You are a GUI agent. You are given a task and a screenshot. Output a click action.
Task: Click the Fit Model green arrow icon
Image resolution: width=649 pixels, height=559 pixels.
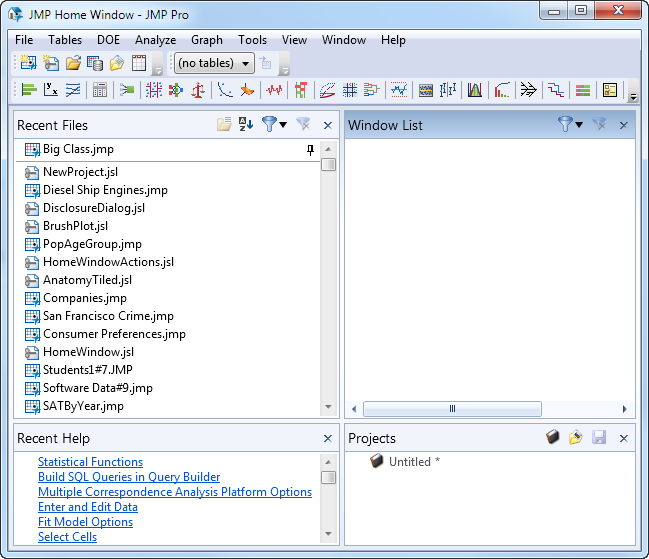(x=127, y=89)
